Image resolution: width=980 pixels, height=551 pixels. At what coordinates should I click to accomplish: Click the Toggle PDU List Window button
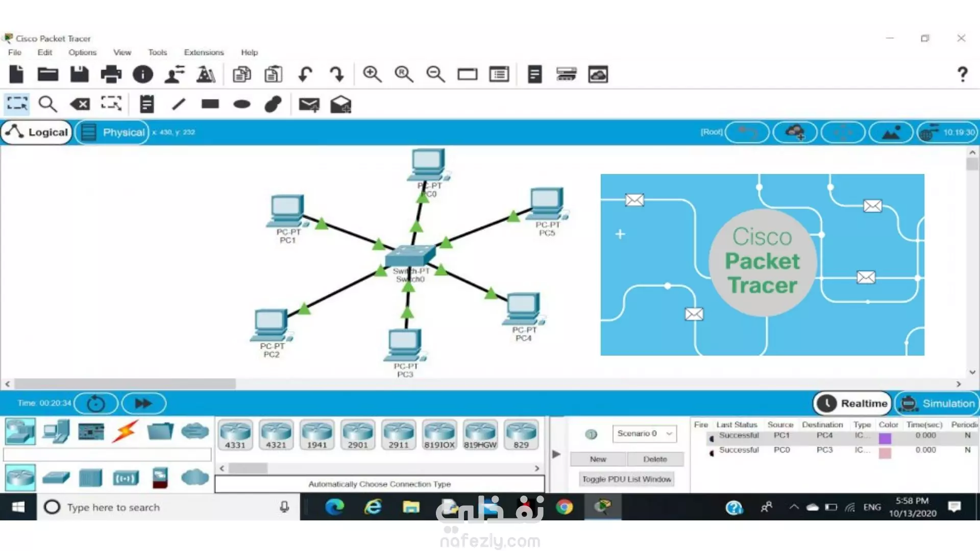click(x=626, y=480)
